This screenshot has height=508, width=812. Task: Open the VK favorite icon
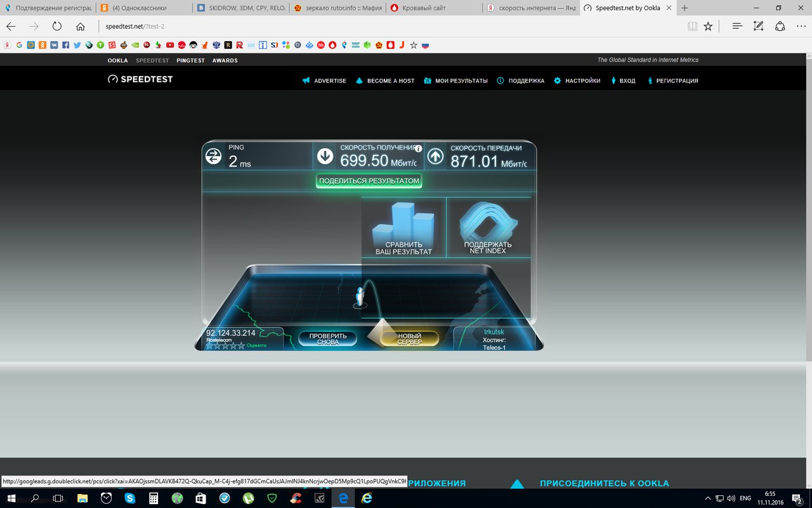(x=54, y=45)
